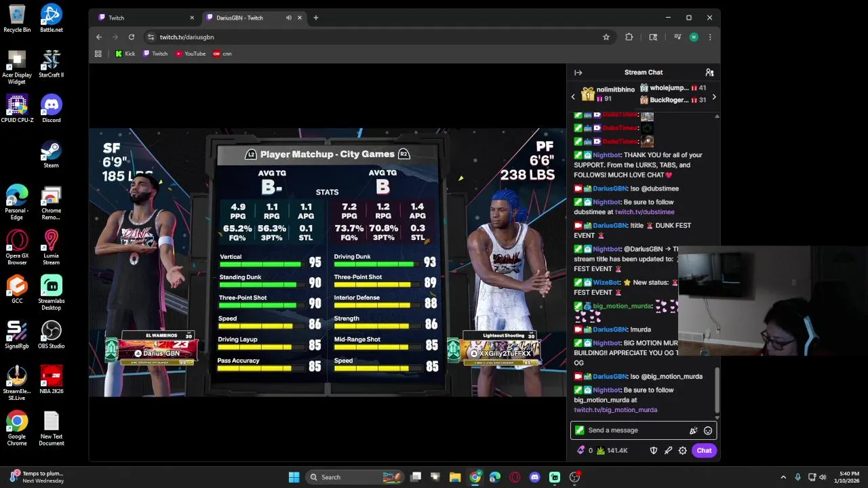Switch to the first Twitch tab

coord(146,18)
